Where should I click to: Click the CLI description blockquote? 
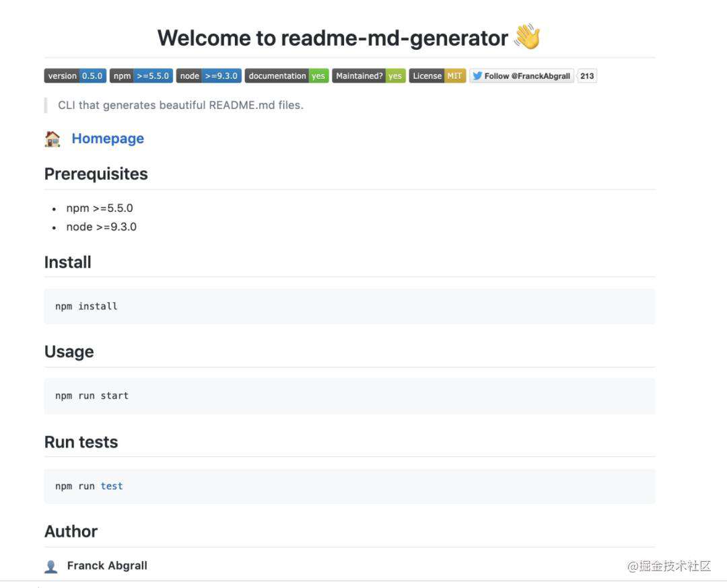coord(180,105)
